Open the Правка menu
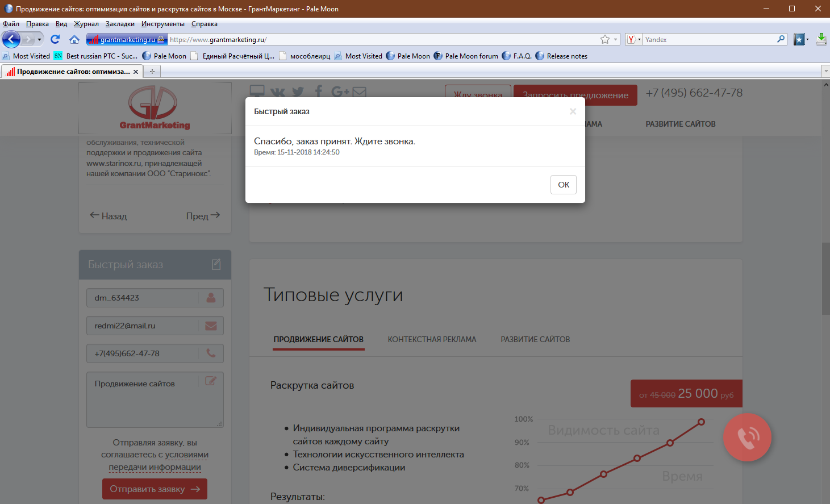Viewport: 830px width, 504px height. click(37, 24)
